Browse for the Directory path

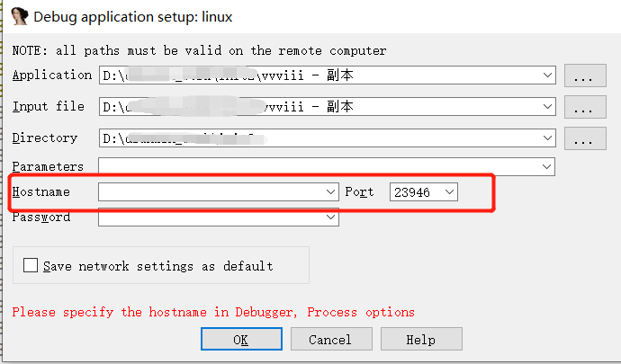coord(584,139)
